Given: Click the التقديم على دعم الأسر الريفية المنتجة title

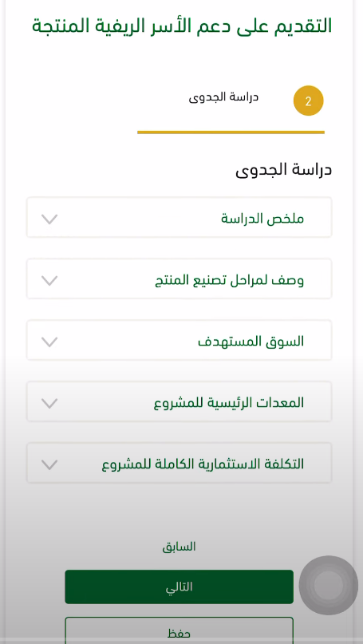Looking at the screenshot, I should 182,26.
